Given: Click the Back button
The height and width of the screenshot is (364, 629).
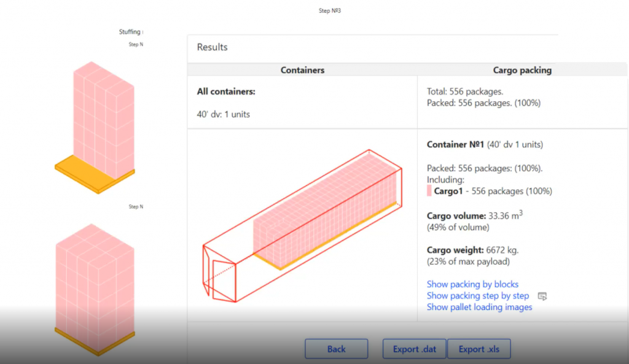Looking at the screenshot, I should coord(336,349).
